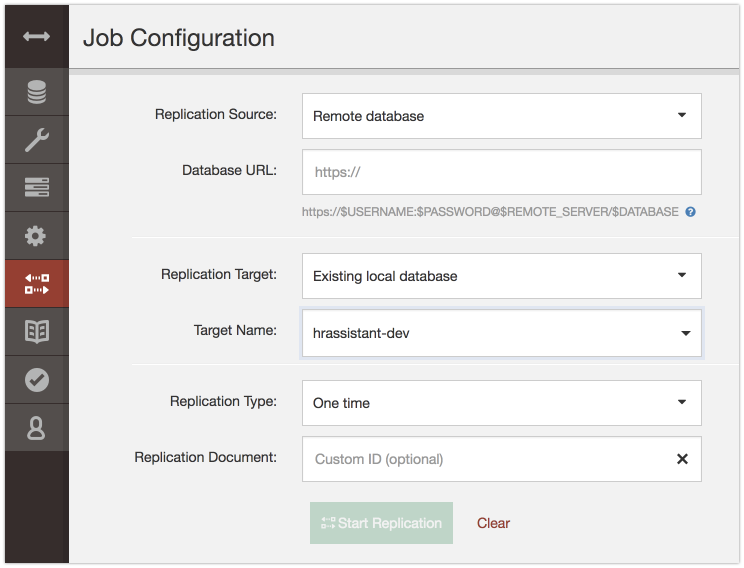Click the Clear link
The height and width of the screenshot is (568, 744).
493,523
